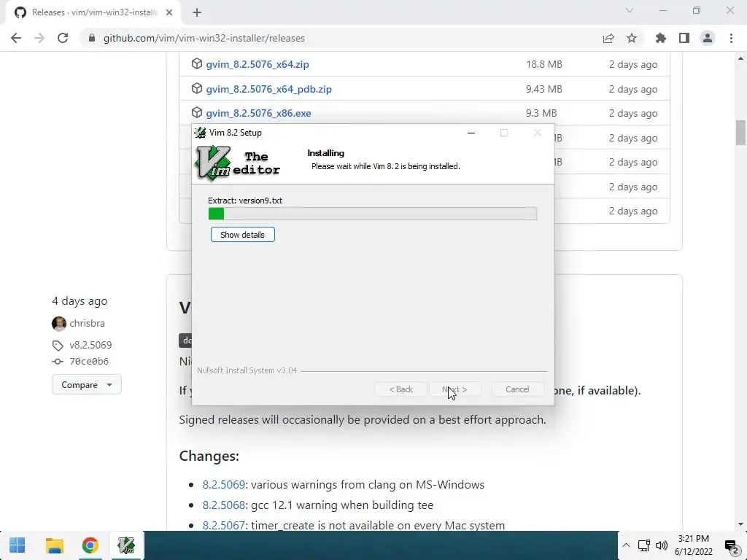747x560 pixels.
Task: Open the Chrome three-dot menu
Action: coord(731,38)
